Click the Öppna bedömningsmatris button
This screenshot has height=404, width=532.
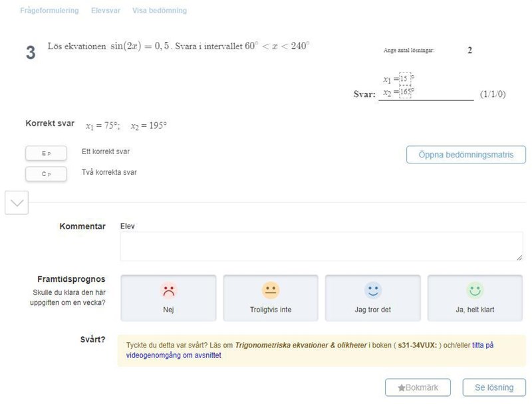(465, 155)
